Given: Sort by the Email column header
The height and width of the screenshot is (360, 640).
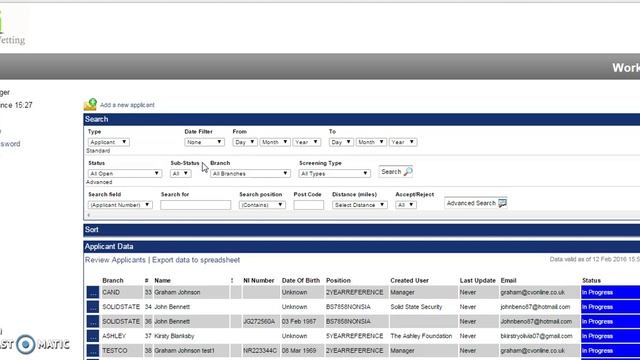Looking at the screenshot, I should [509, 280].
